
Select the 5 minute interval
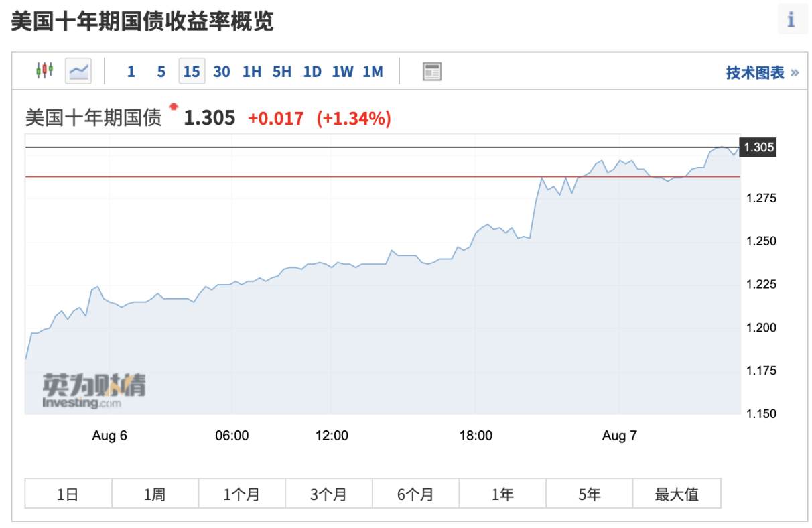161,72
